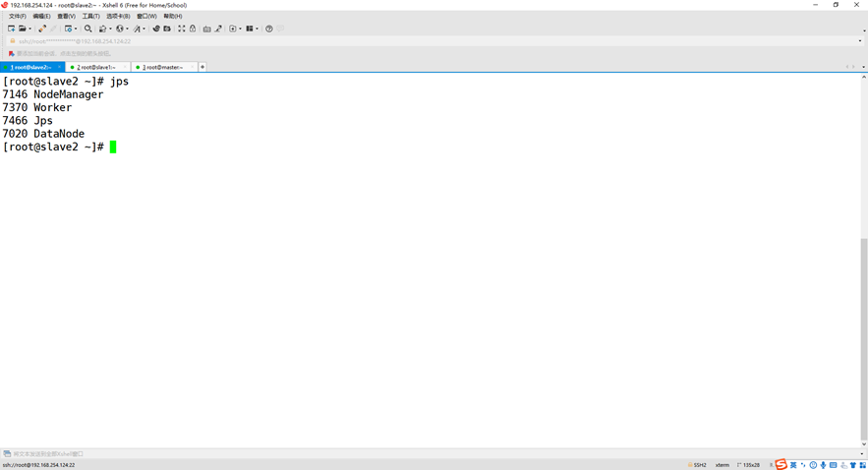Screen dimensions: 868x470
Task: Add a new session tab with plus button
Action: coord(203,67)
